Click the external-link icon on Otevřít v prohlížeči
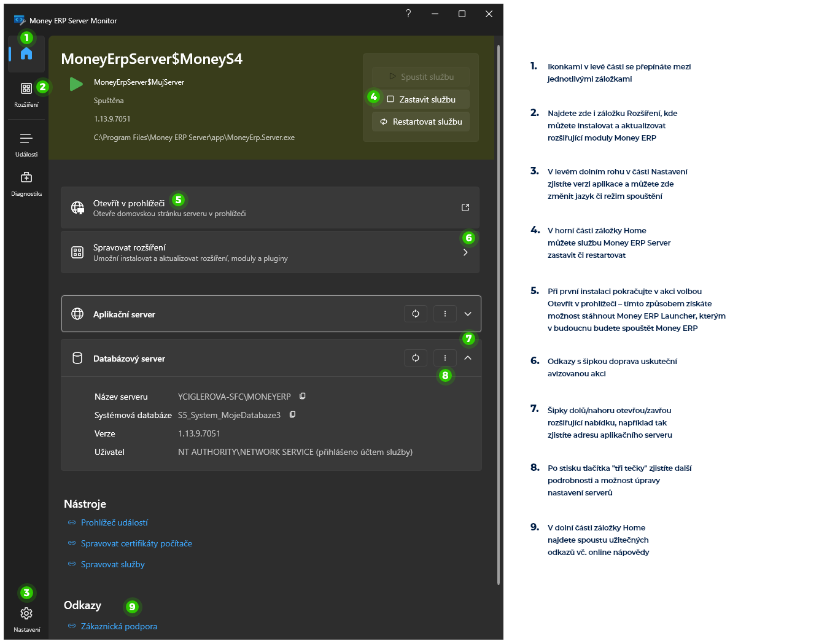The height and width of the screenshot is (644, 827). coord(465,208)
